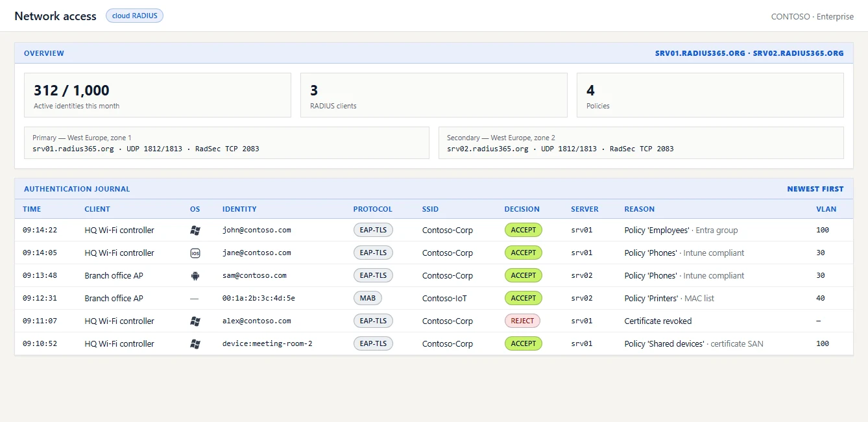Click OVERVIEW section title
Image resolution: width=868 pixels, height=422 pixels.
44,53
